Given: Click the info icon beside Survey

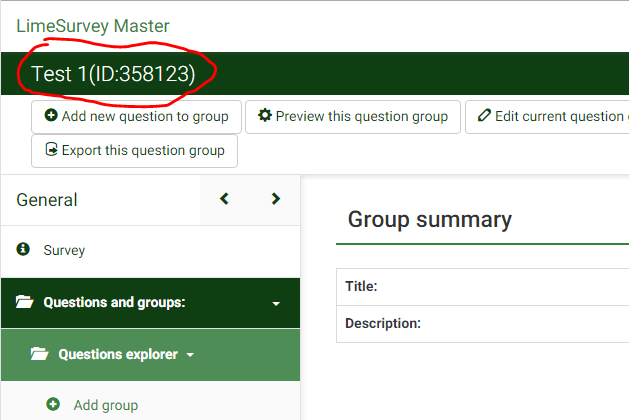Looking at the screenshot, I should 24,250.
